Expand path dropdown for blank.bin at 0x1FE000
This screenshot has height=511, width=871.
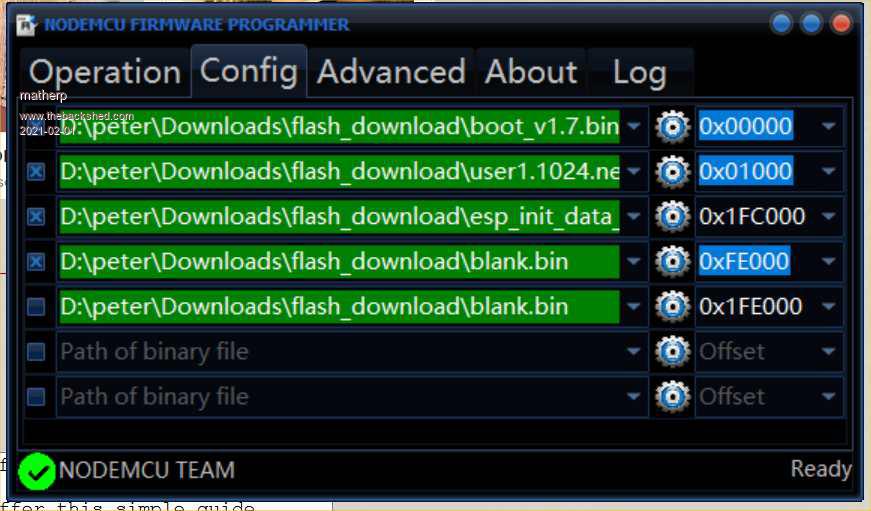[633, 307]
